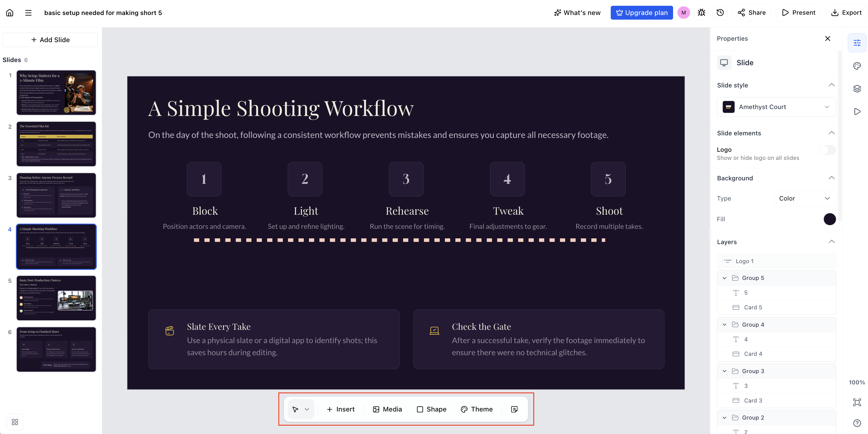Open slide 3 thumbnail Planning Before Record
The image size is (868, 434).
coord(56,195)
